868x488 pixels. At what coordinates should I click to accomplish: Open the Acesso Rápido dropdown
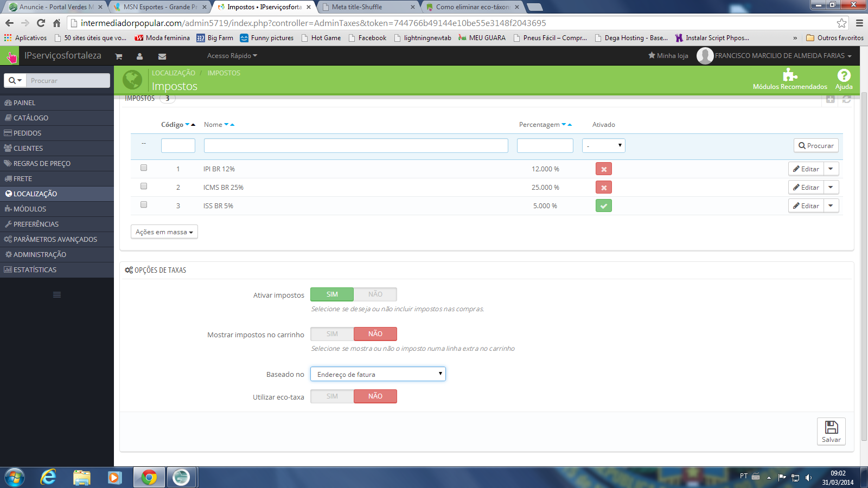coord(232,56)
